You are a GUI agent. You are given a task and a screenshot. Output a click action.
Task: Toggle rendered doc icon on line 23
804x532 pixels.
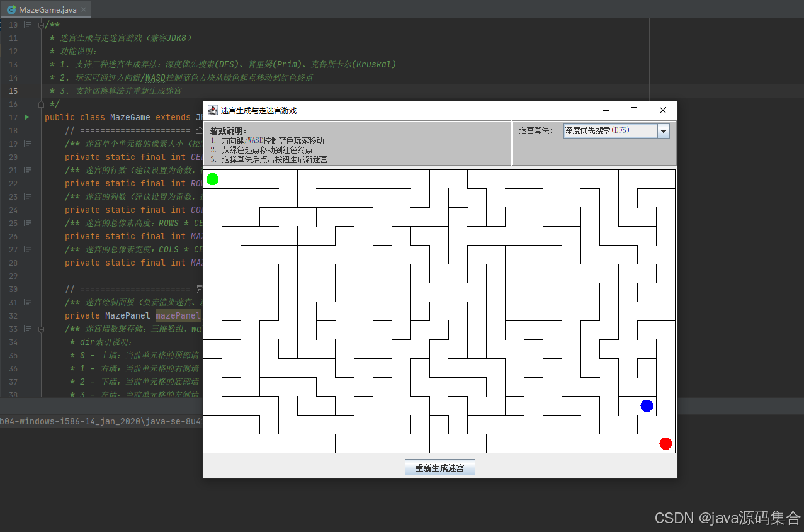[27, 196]
